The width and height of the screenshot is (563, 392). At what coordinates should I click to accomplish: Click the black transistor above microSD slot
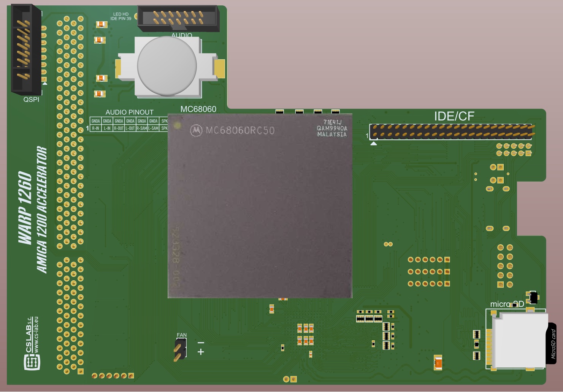pos(533,297)
